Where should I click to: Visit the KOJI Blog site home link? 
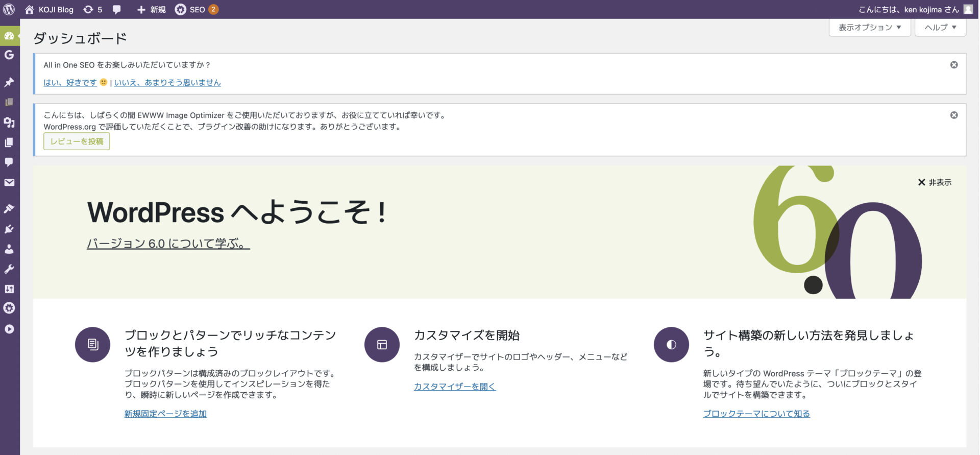click(49, 9)
